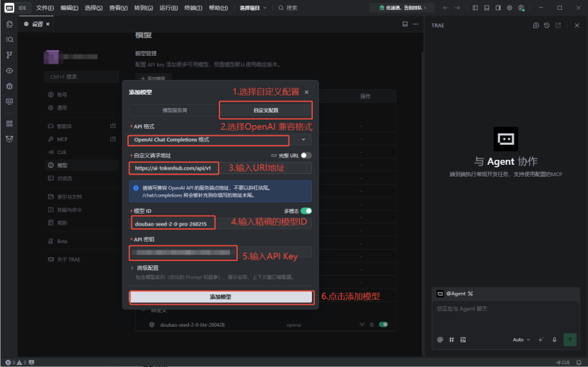This screenshot has height=367, width=588.
Task: Open the debug bug icon in activity bar
Action: click(x=9, y=86)
